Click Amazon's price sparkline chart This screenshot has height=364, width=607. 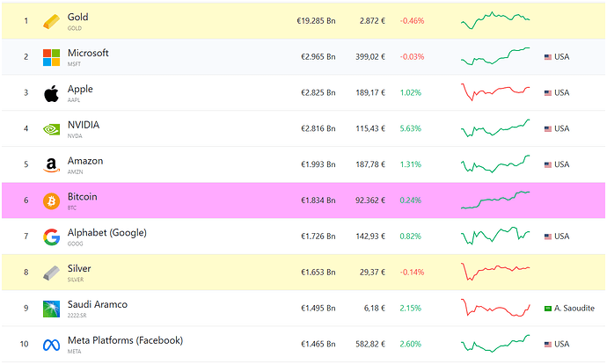(x=495, y=164)
